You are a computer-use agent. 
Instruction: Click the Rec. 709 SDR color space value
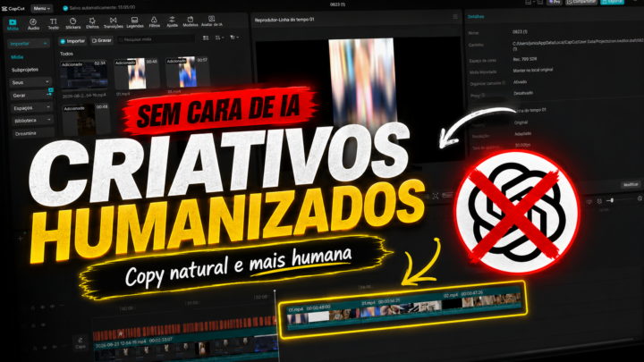525,59
